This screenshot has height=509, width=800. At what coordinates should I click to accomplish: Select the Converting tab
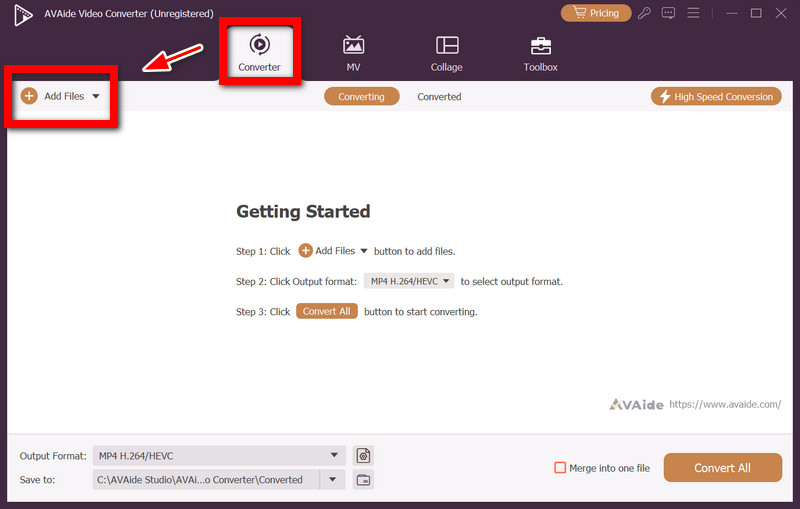(x=361, y=96)
